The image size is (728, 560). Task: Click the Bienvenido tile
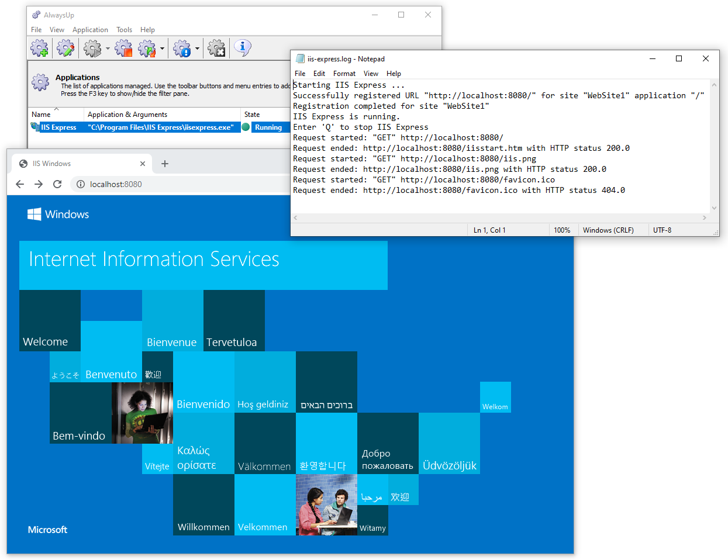(x=203, y=382)
